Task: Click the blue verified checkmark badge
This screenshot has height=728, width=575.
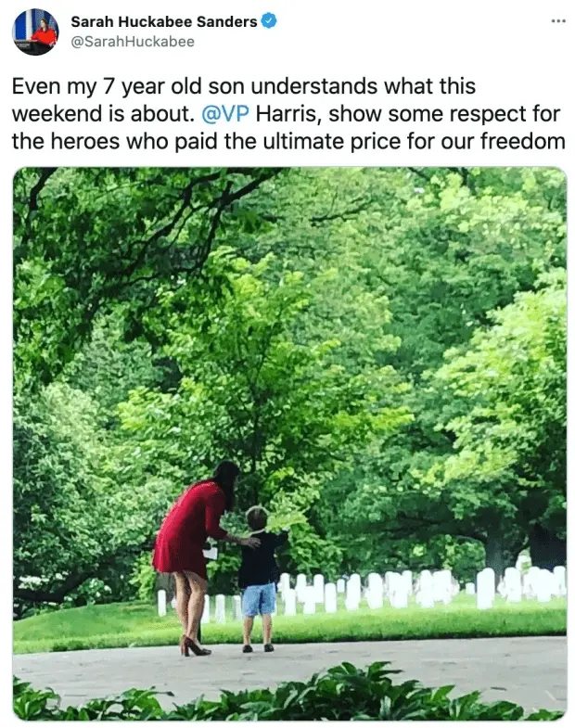Action: click(x=269, y=21)
